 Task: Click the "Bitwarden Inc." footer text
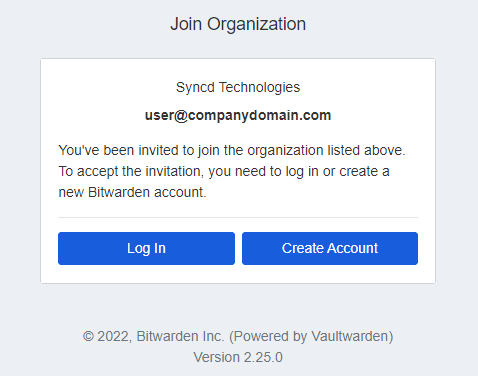tap(180, 336)
